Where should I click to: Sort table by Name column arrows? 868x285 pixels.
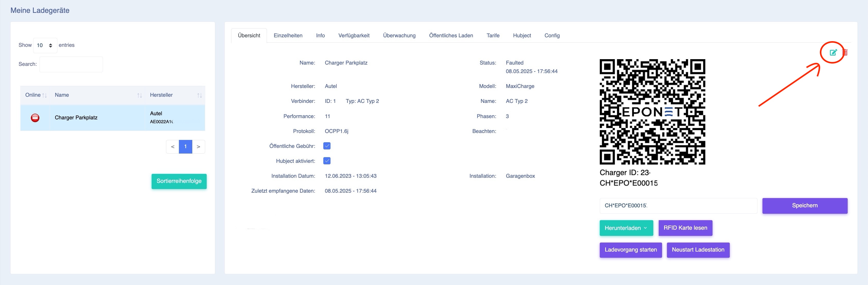click(x=140, y=95)
